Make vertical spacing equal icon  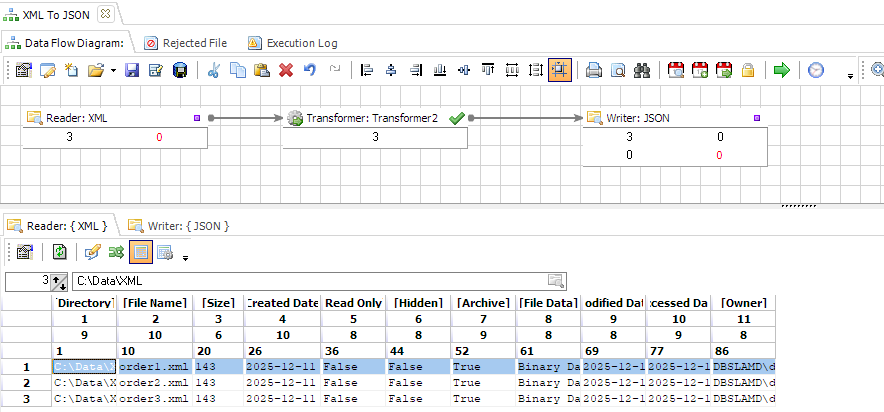click(536, 70)
